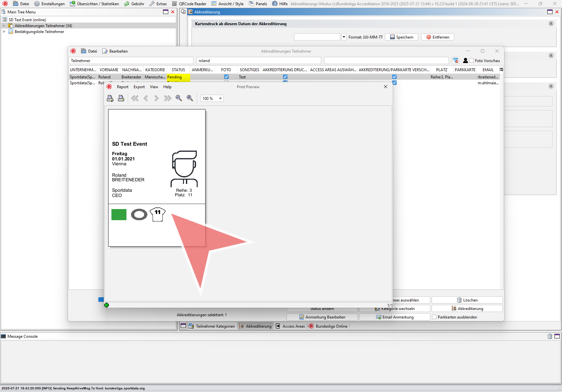Clear the Message Console with the trash icon
562x392 pixels.
[x=550, y=336]
